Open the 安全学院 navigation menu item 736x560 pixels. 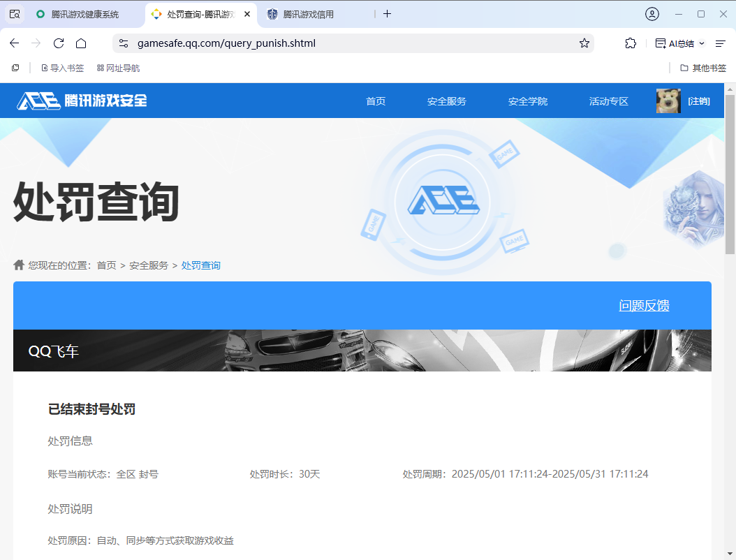(527, 101)
